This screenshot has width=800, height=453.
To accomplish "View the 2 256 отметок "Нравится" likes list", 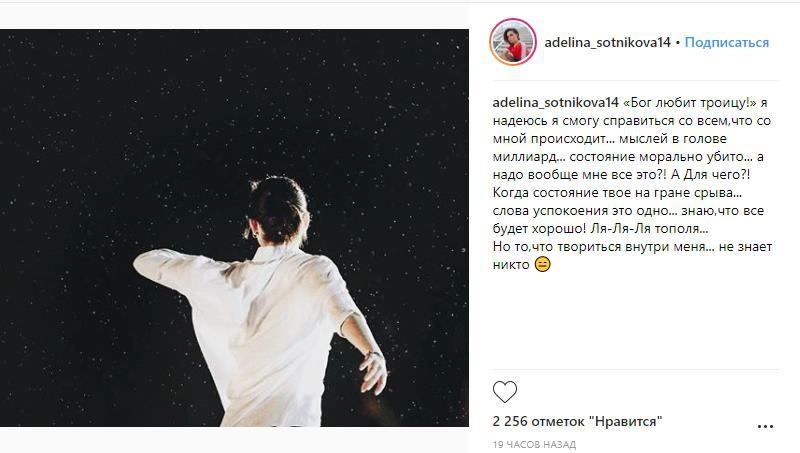I will click(578, 422).
